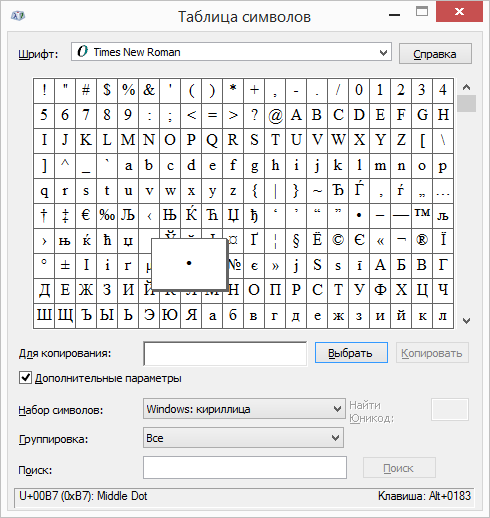Click the Справка button
The image size is (490, 518).
(x=435, y=54)
